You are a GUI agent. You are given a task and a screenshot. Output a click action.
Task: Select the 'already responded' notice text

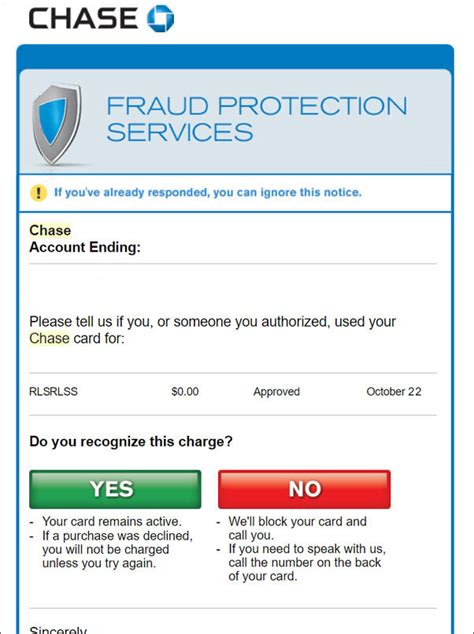(x=208, y=192)
